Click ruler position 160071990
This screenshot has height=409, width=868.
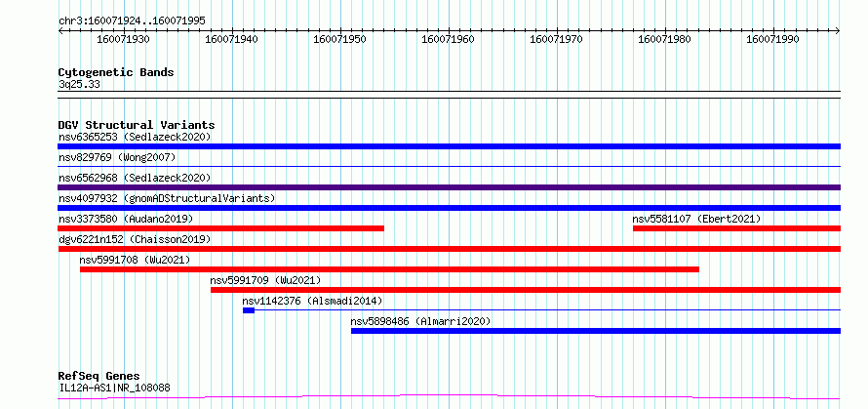click(x=772, y=39)
